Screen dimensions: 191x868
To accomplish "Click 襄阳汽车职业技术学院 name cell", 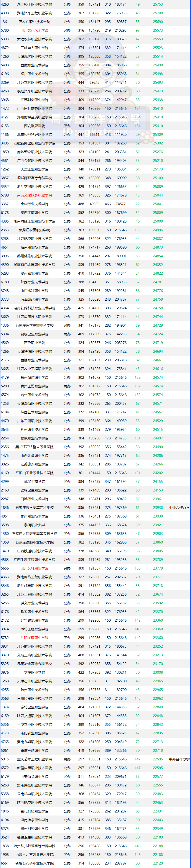I will pyautogui.click(x=35, y=91).
